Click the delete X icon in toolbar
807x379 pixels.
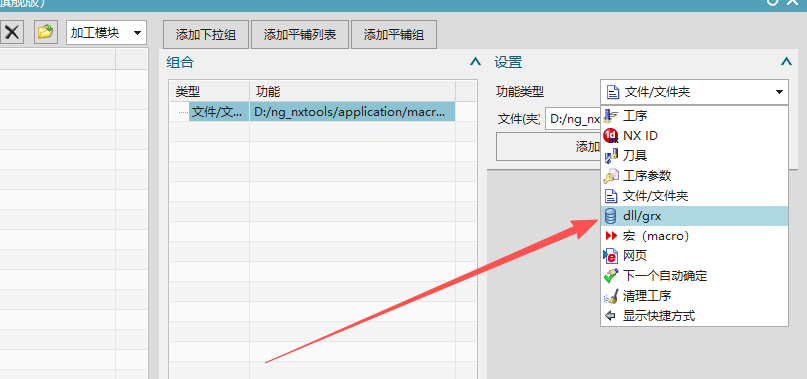tap(11, 32)
